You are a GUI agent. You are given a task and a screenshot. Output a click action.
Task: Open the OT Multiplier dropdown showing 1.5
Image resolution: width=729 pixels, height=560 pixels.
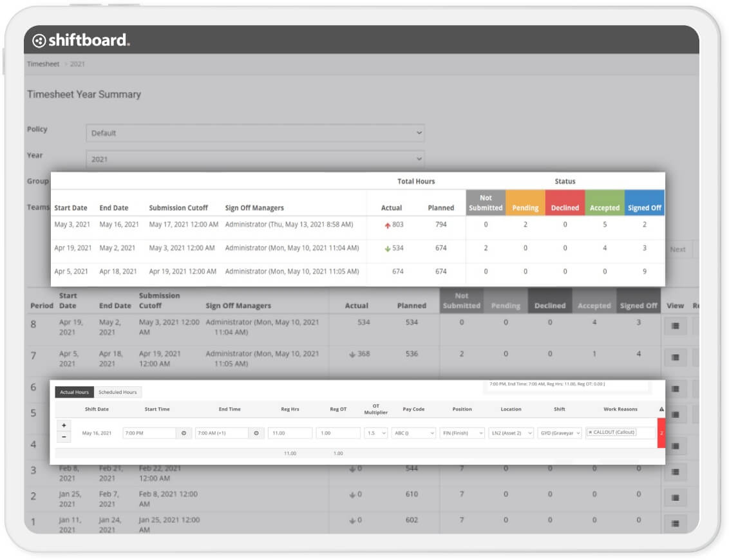point(375,433)
